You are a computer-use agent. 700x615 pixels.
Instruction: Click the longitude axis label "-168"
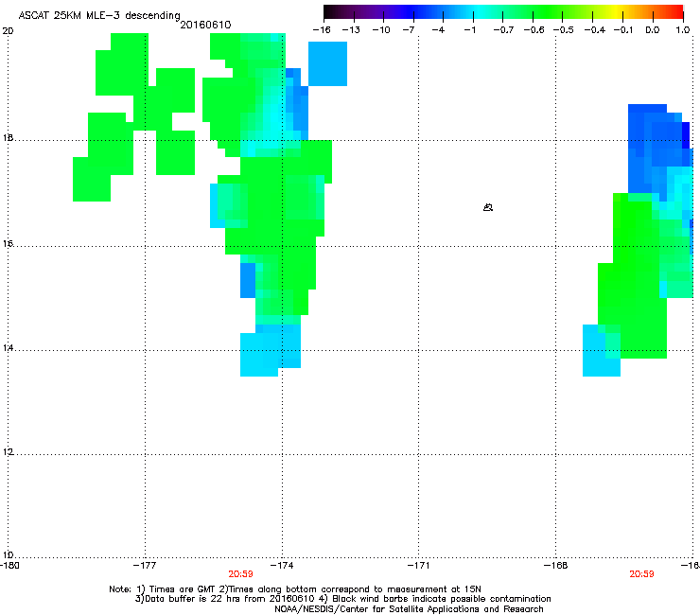pos(556,566)
